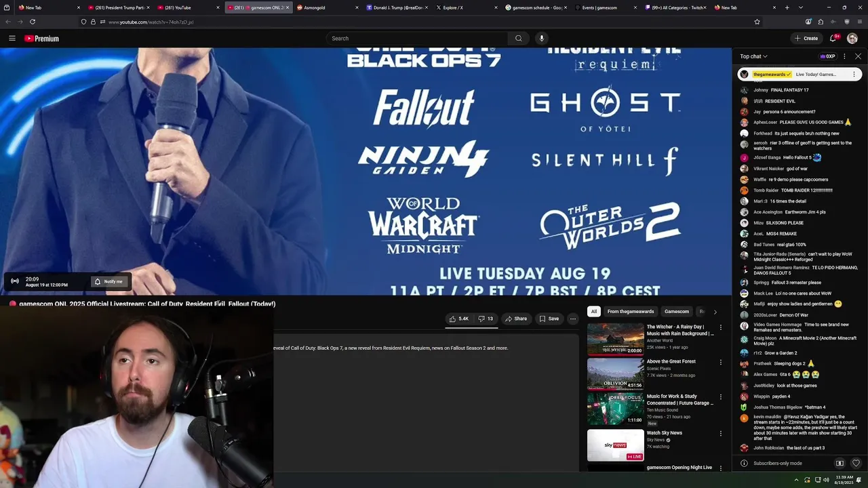
Task: Select the All filter chip
Action: 594,312
